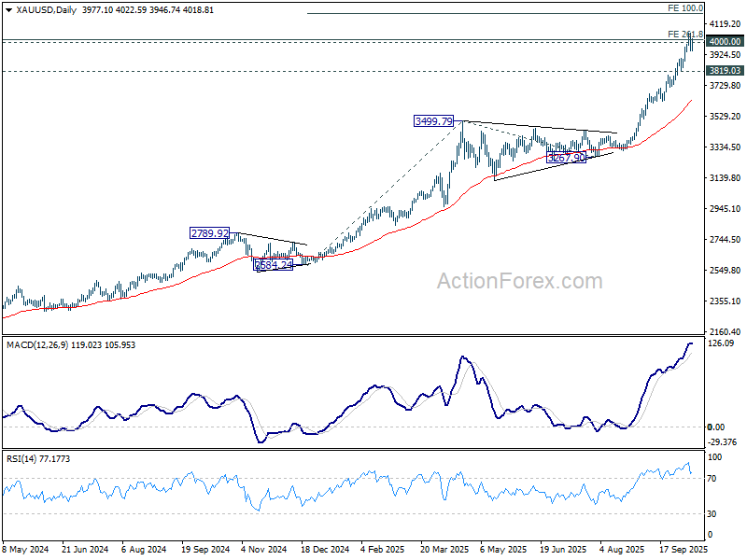This screenshot has width=747, height=560.
Task: Select the 3499.79 price label
Action: click(x=434, y=121)
